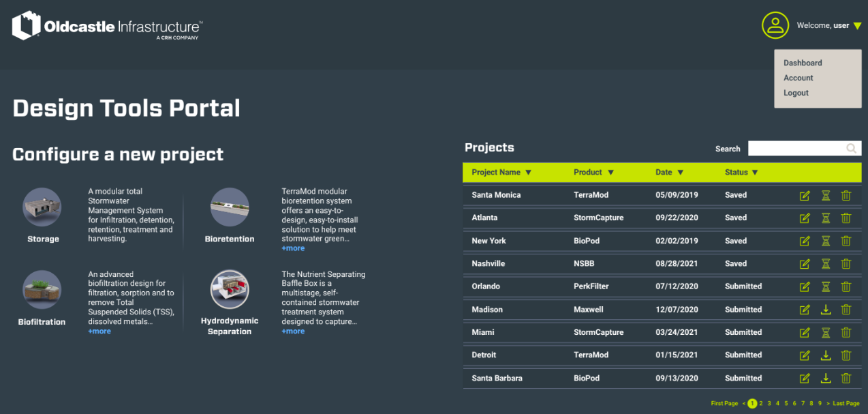Screen dimensions: 868x414
Task: Edit the Miami project
Action: (805, 333)
